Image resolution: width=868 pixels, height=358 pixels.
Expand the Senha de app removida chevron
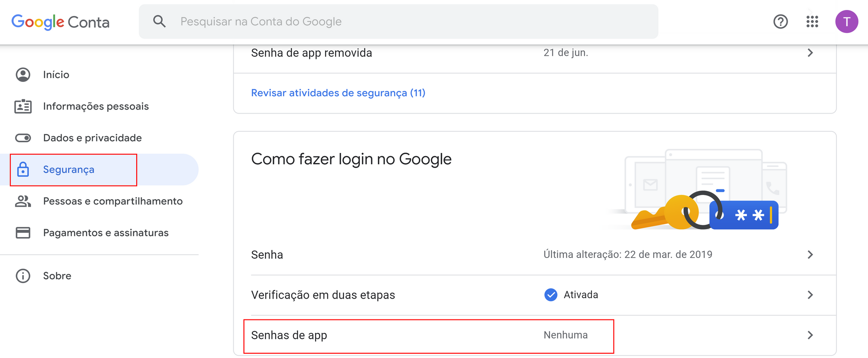810,52
